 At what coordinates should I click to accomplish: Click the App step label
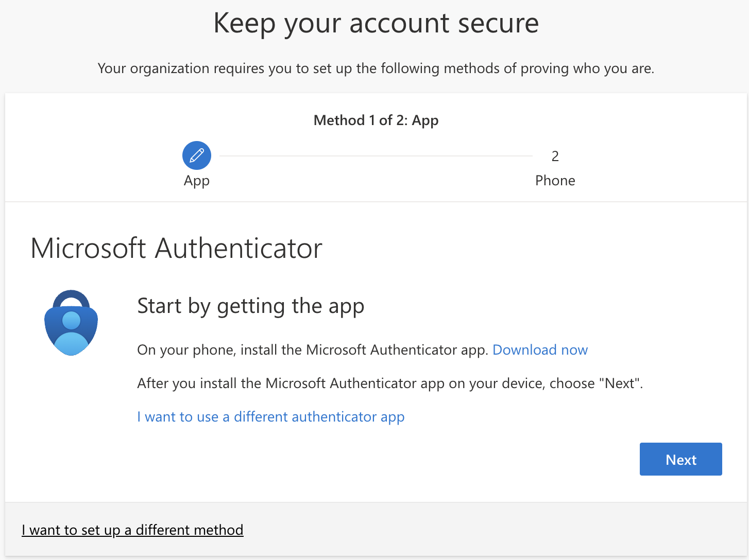pyautogui.click(x=197, y=181)
